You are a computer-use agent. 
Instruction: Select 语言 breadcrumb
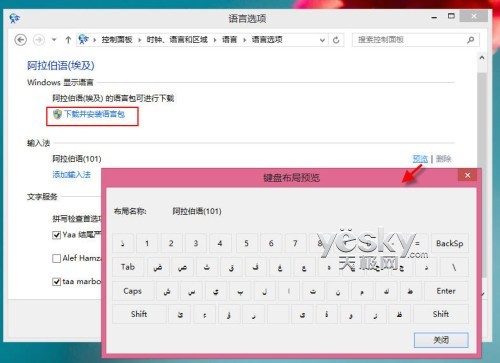click(x=229, y=40)
